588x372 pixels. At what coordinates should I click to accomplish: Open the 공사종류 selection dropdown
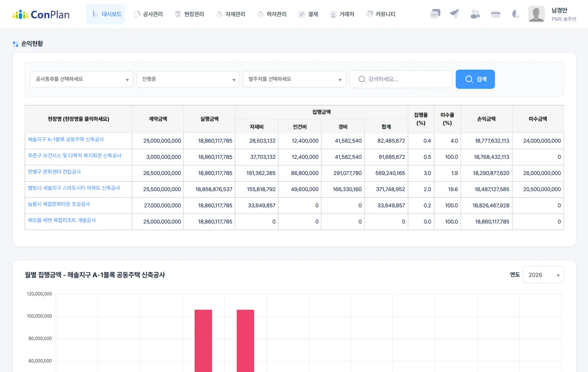click(x=82, y=79)
